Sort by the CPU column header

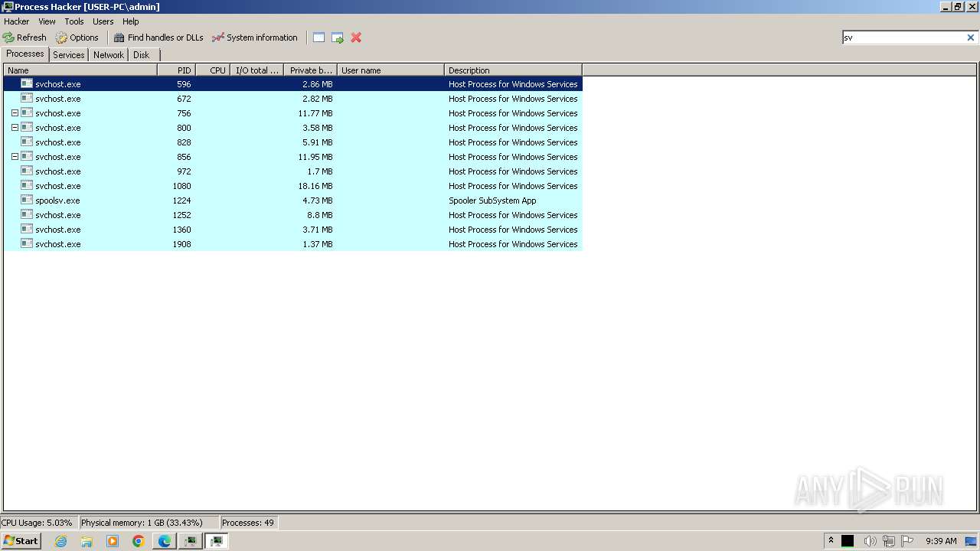pos(213,70)
